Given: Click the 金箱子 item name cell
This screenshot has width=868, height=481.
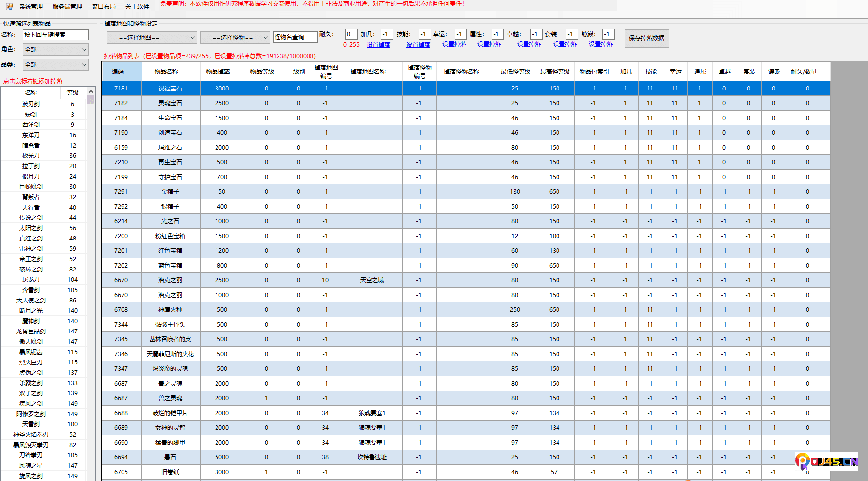Looking at the screenshot, I should tap(171, 192).
